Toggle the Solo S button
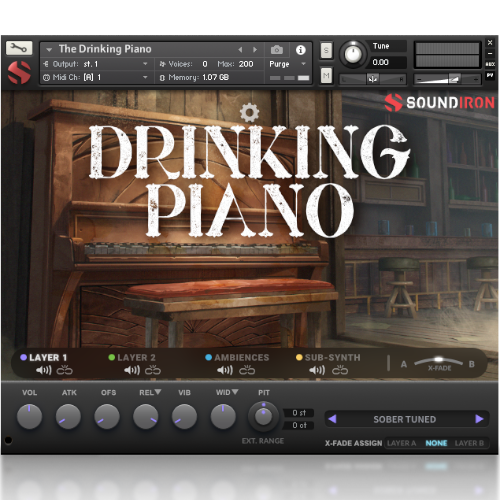The height and width of the screenshot is (500, 500). point(326,51)
